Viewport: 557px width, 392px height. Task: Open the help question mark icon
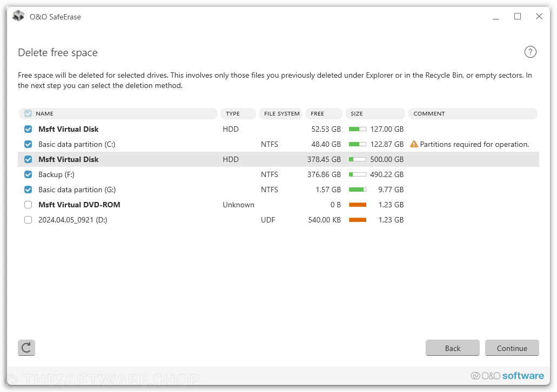coord(530,52)
